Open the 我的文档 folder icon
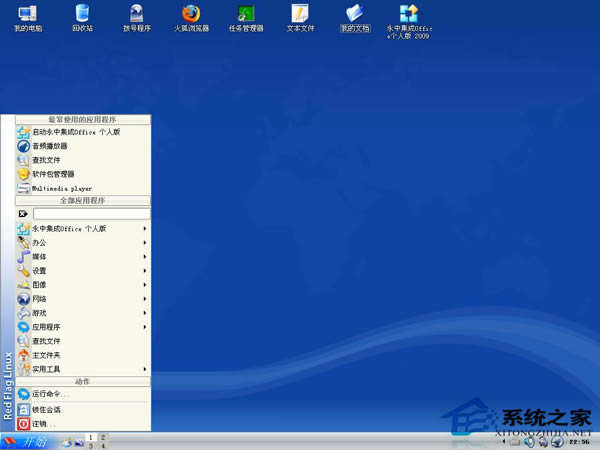 click(x=355, y=18)
